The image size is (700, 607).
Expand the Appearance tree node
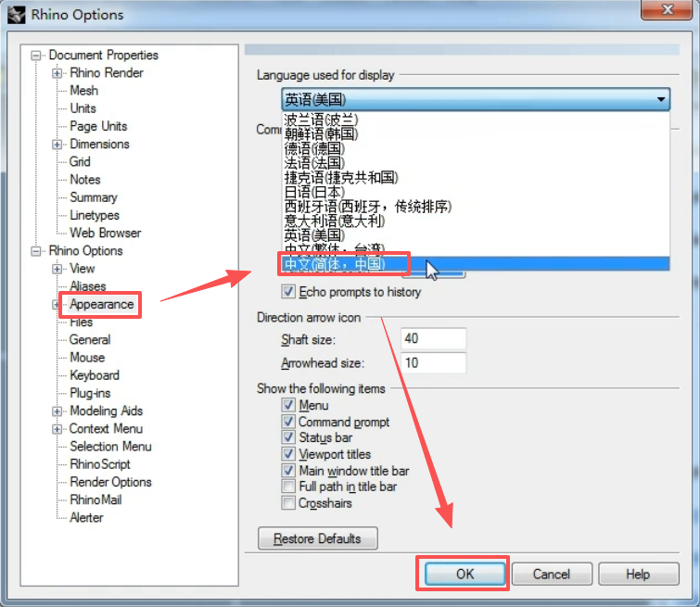57,304
